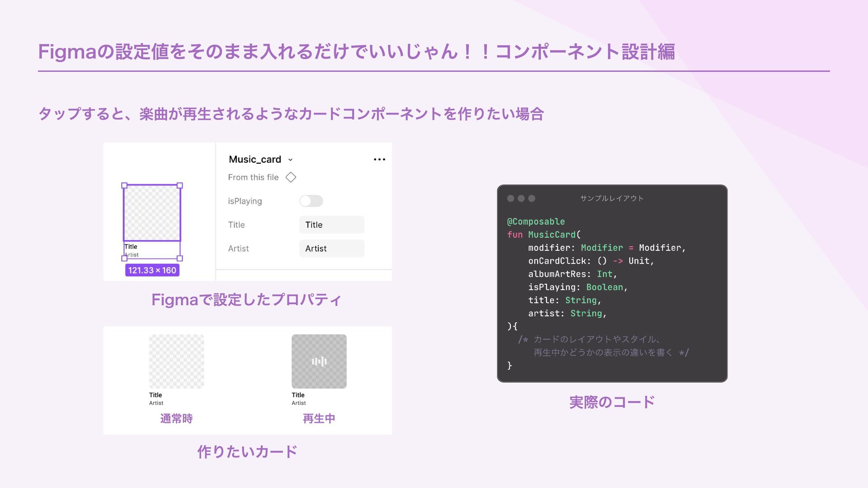Click the onCardClick: () -> Unit line
This screenshot has height=488, width=868.
(591, 261)
